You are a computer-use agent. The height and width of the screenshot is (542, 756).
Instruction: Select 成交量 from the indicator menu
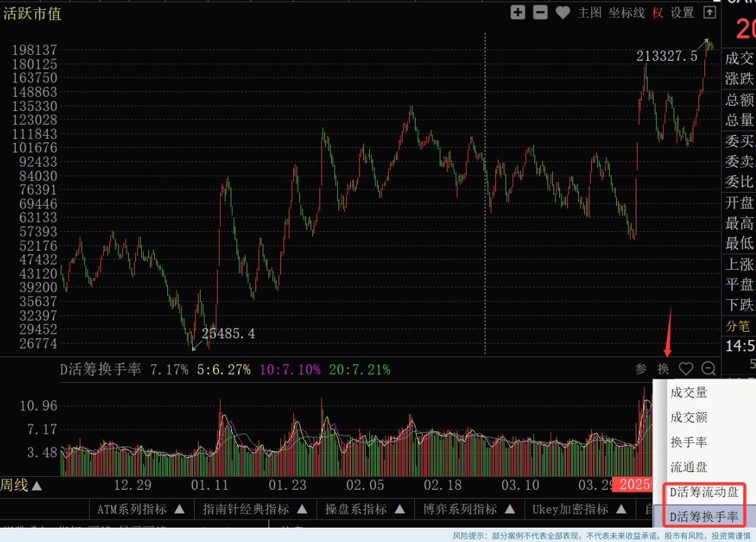689,392
